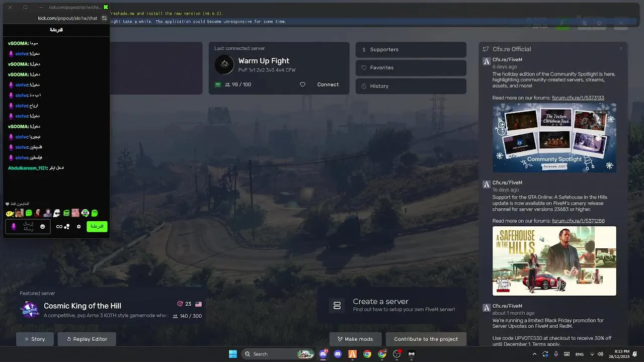The height and width of the screenshot is (362, 644).
Task: Click the players icon next to 98 / 100
Action: (227, 84)
